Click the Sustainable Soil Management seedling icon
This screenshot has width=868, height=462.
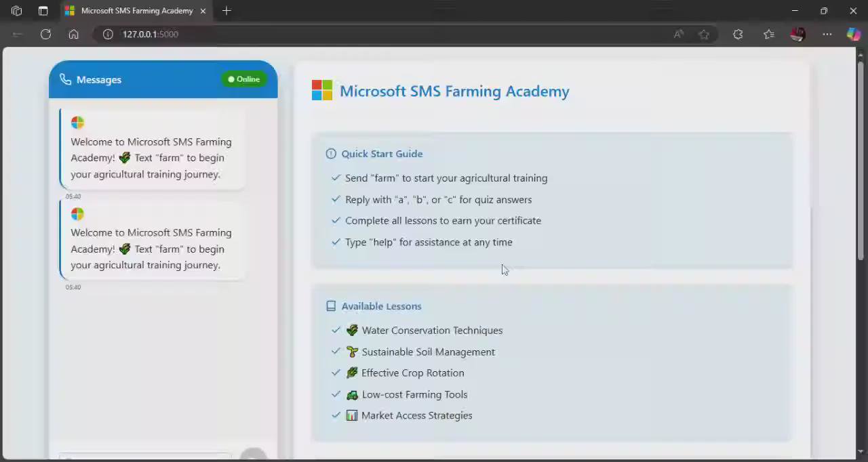pyautogui.click(x=352, y=352)
